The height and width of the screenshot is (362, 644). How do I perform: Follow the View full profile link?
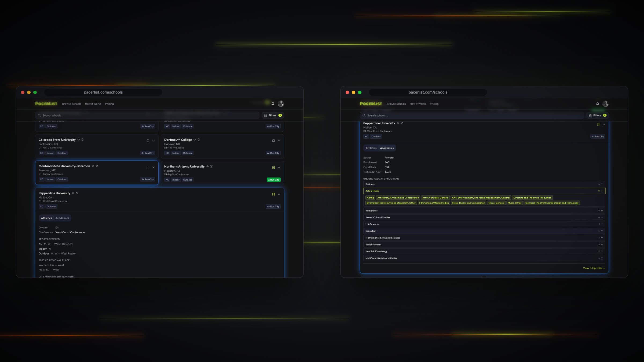click(594, 268)
